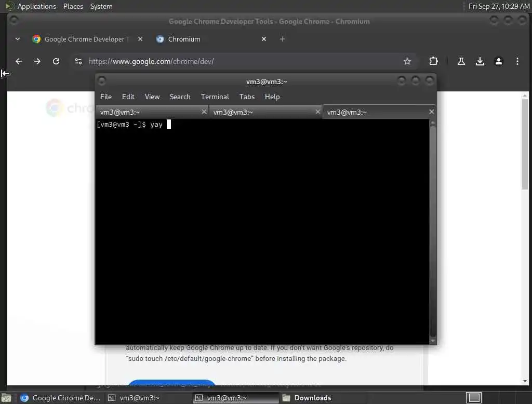Go back using Chromium's back arrow

19,61
